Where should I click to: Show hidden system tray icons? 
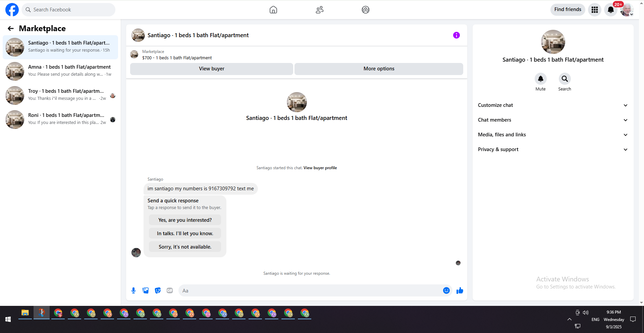(570, 319)
